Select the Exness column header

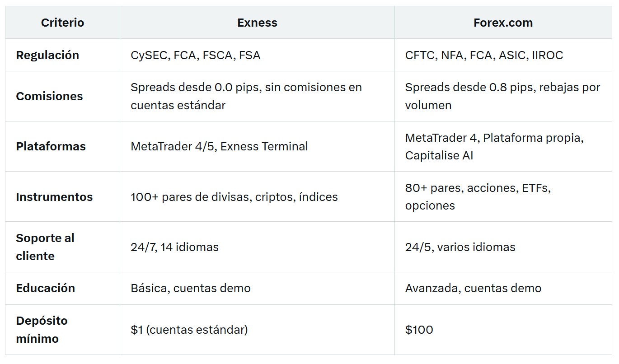(257, 23)
